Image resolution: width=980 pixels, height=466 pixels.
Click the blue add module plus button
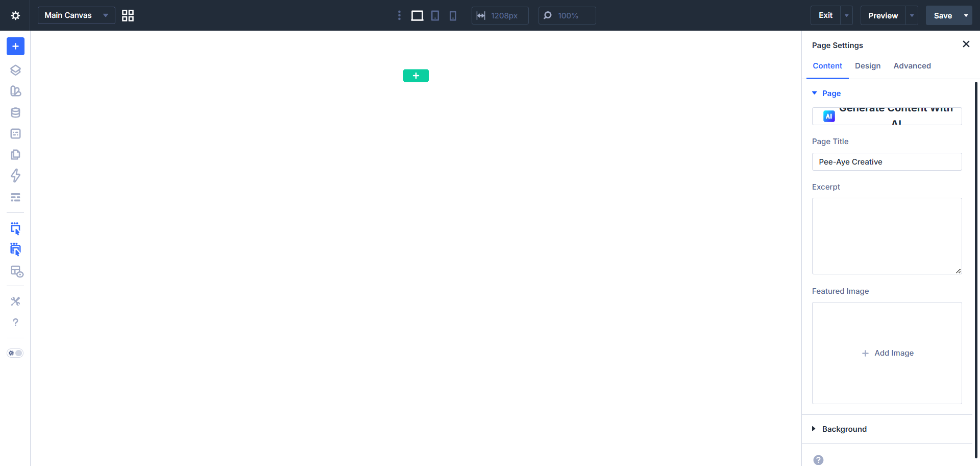(15, 46)
